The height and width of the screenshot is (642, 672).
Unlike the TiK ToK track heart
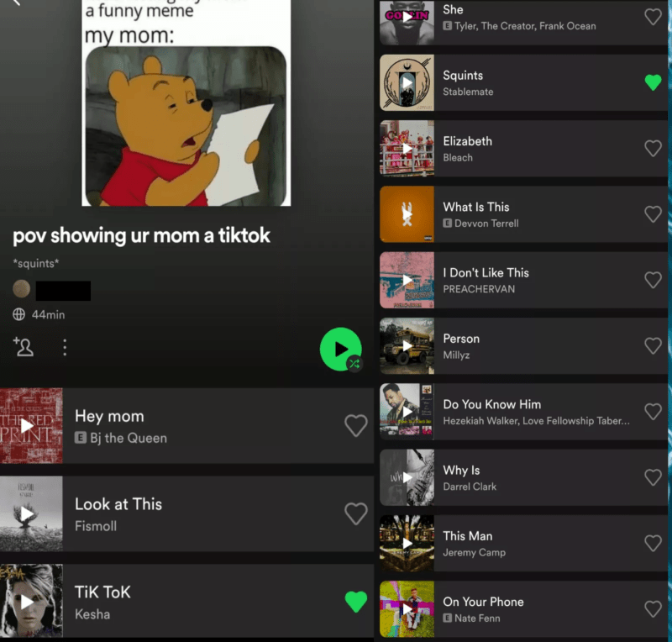355,602
